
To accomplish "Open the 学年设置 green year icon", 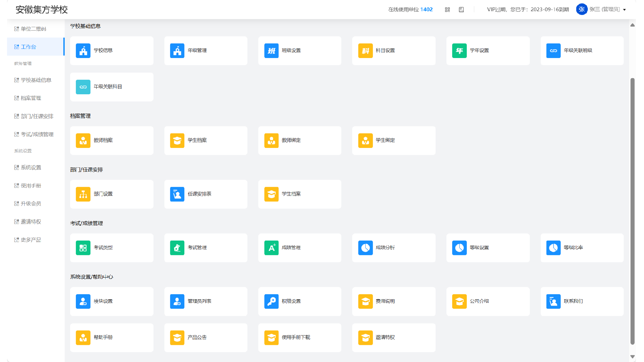I will pyautogui.click(x=459, y=51).
